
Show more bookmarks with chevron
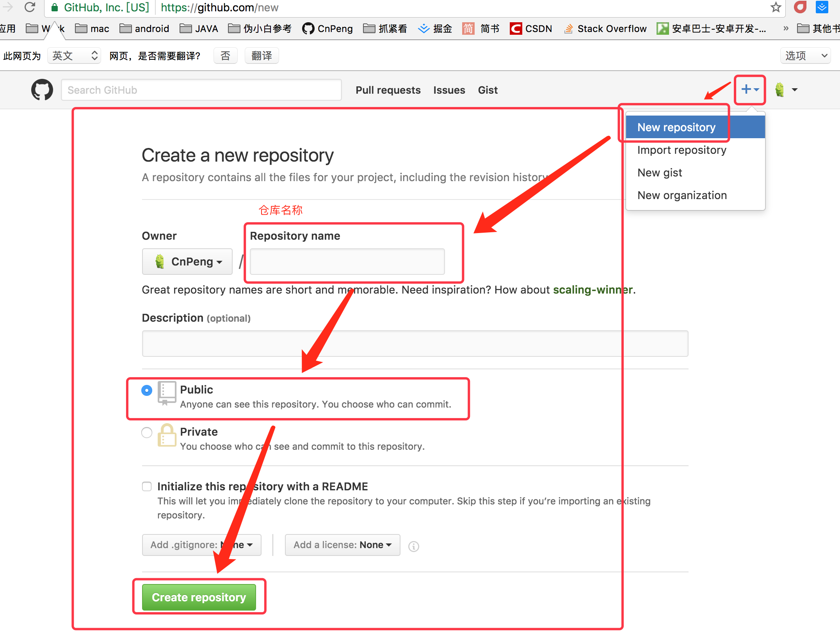tap(786, 28)
